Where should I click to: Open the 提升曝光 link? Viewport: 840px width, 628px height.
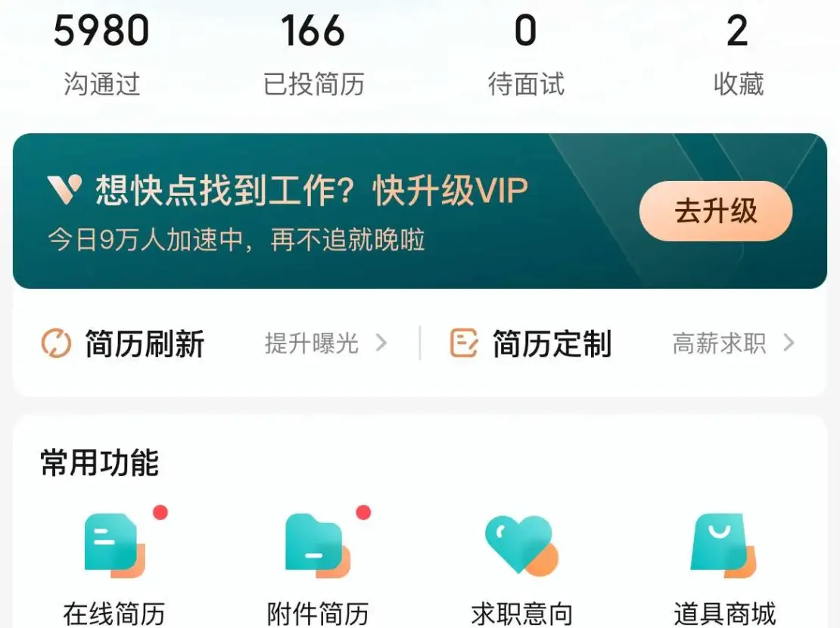coord(311,343)
